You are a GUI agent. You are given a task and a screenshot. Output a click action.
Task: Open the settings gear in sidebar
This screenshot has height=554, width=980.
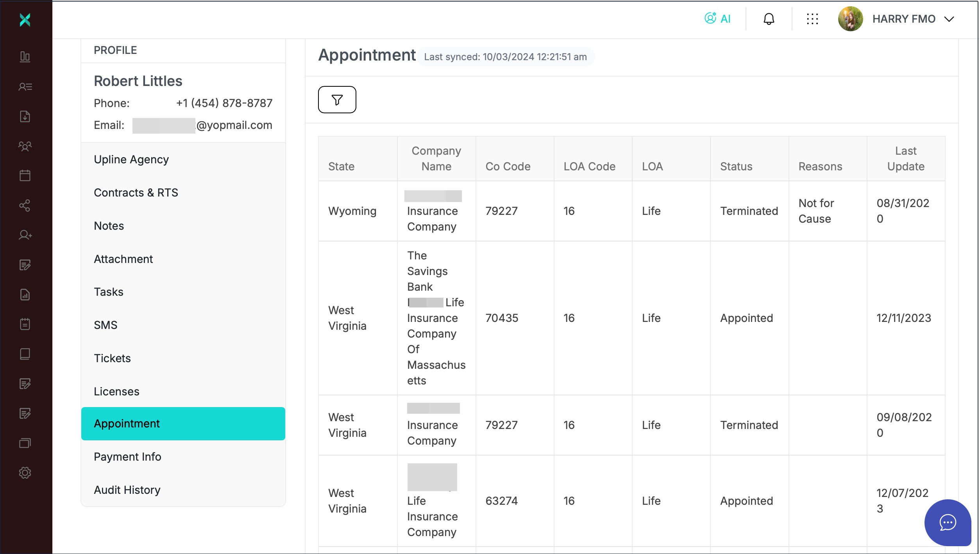pyautogui.click(x=25, y=473)
